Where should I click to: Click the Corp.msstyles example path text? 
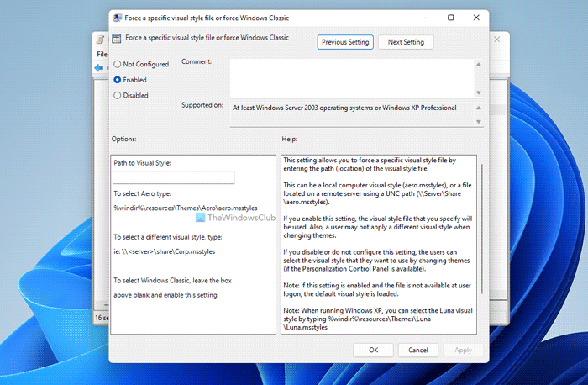pos(165,251)
